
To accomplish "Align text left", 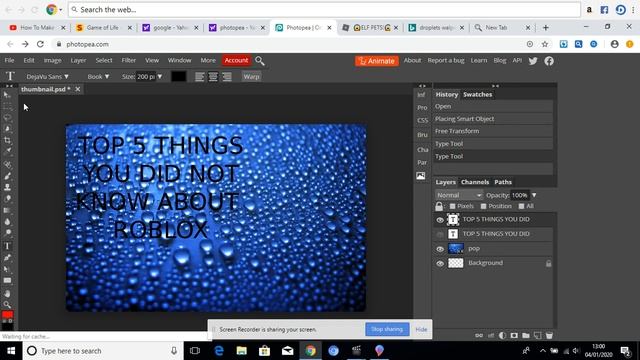I will 199,77.
